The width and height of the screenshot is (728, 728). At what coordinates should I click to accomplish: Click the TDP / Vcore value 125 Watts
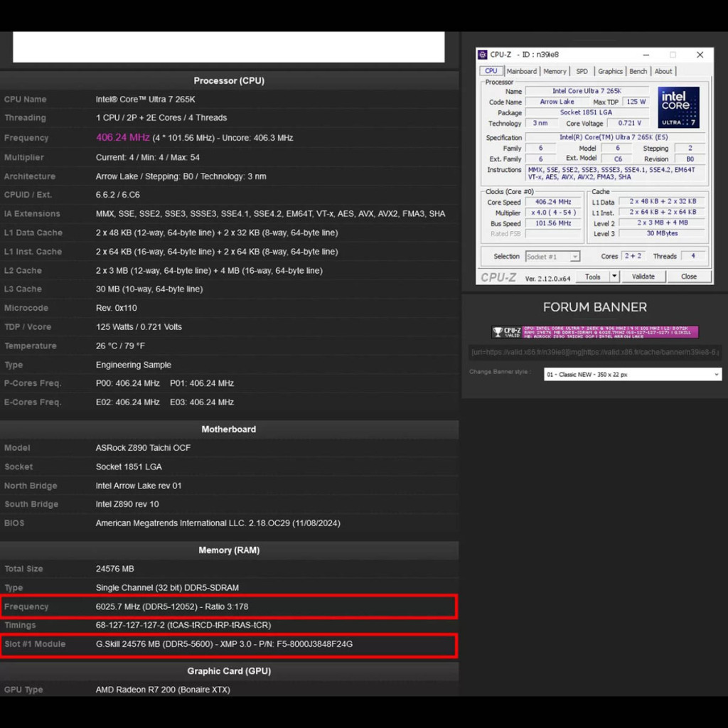pos(139,327)
